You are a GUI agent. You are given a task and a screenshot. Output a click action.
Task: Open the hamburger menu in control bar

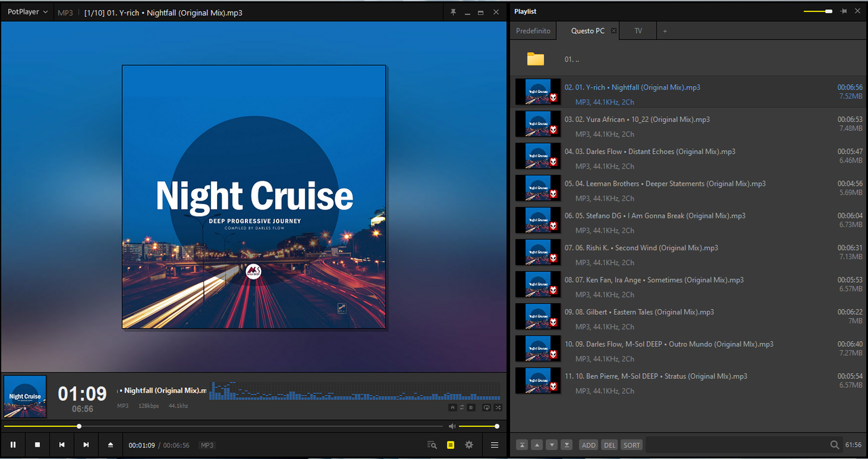point(494,445)
